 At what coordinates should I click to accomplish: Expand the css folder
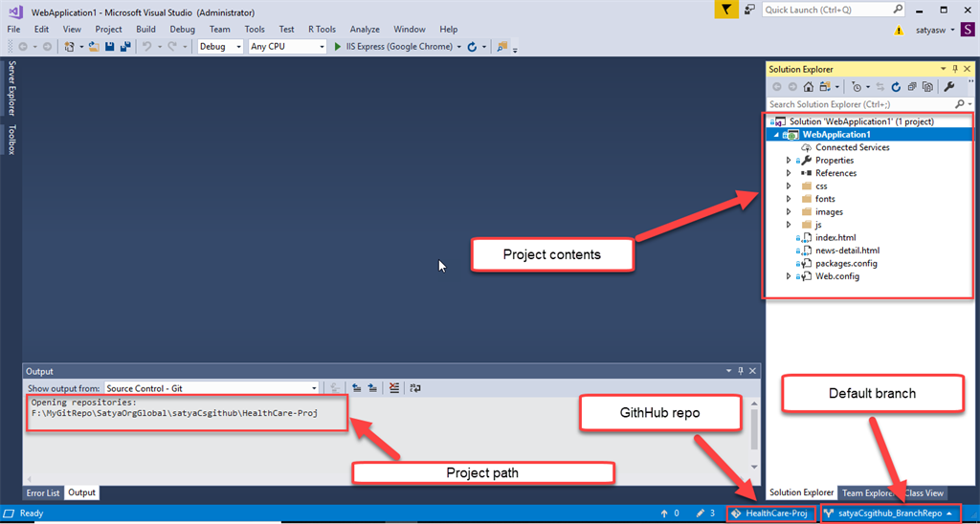pyautogui.click(x=789, y=186)
